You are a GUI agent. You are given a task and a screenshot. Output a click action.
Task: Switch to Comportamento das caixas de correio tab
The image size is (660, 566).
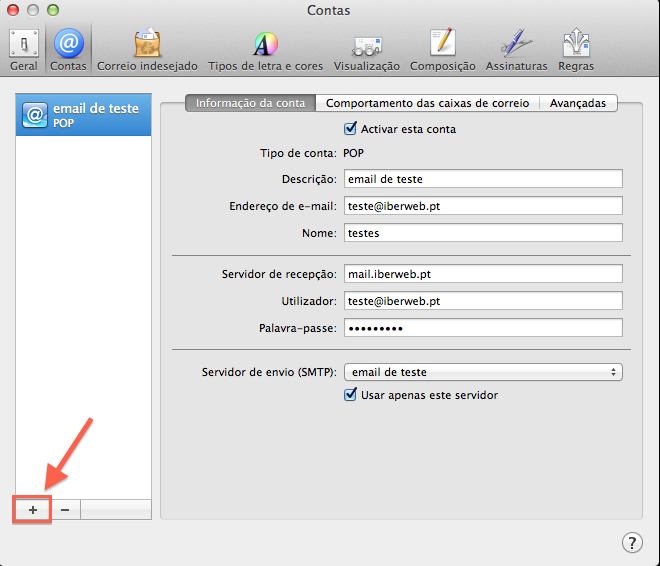(x=428, y=103)
